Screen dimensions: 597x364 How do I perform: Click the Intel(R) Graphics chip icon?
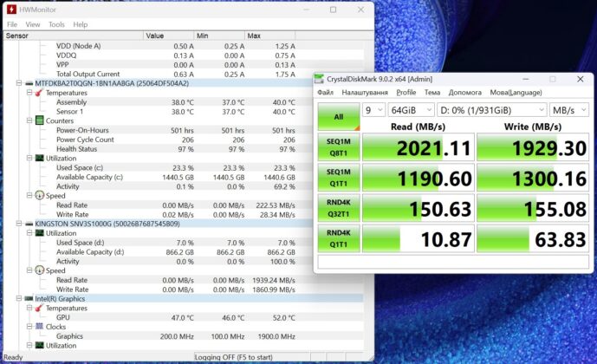tap(29, 299)
